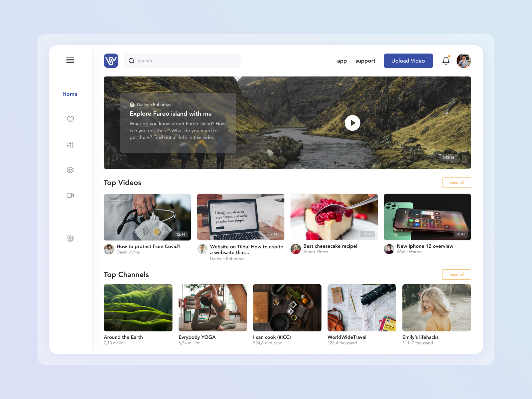Toggle the sidebar with the hamburger icon
Viewport: 532px width, 399px height.
[70, 60]
